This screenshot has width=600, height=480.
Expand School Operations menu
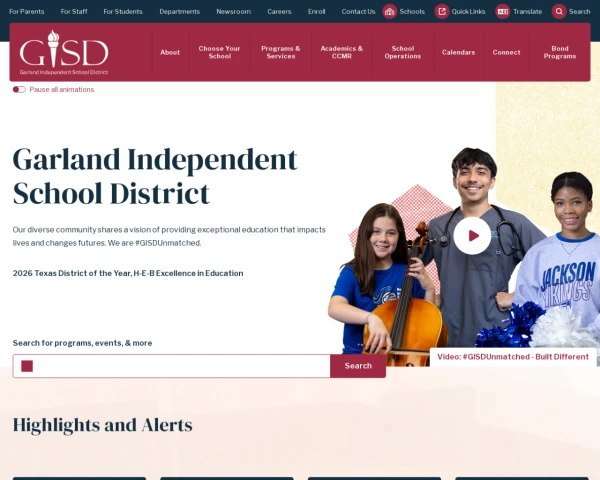coord(403,52)
